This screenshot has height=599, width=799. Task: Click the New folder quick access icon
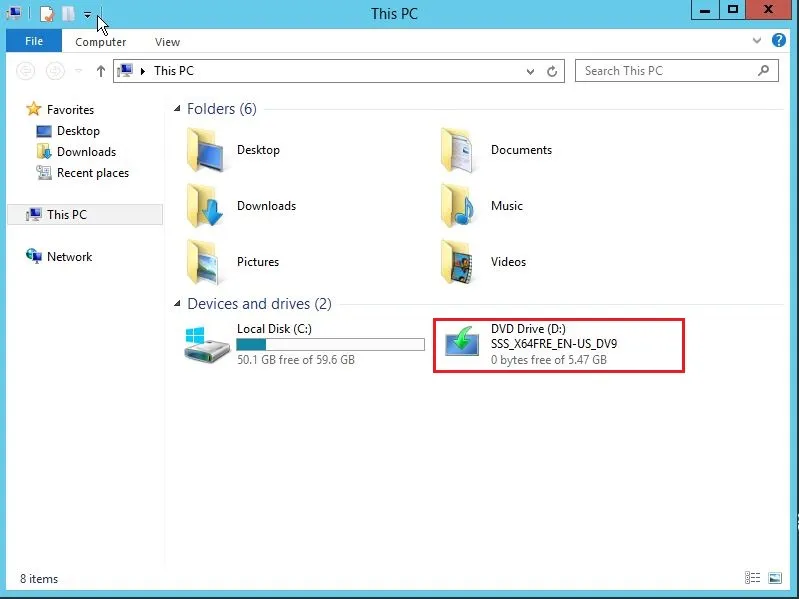click(x=68, y=14)
